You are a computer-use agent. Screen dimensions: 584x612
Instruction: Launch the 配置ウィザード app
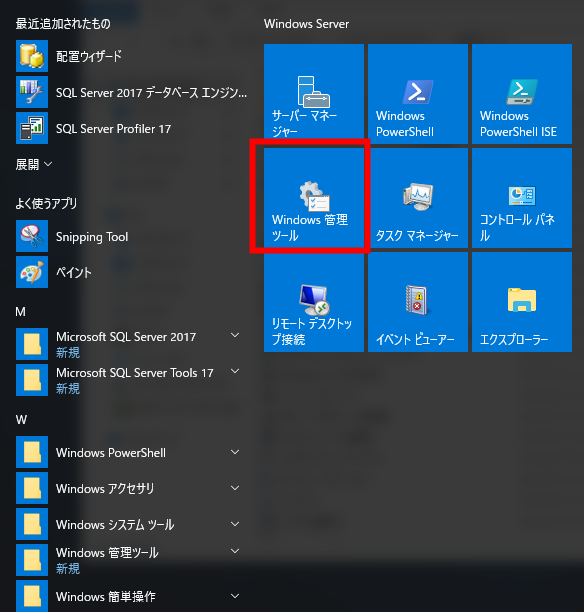(x=131, y=56)
